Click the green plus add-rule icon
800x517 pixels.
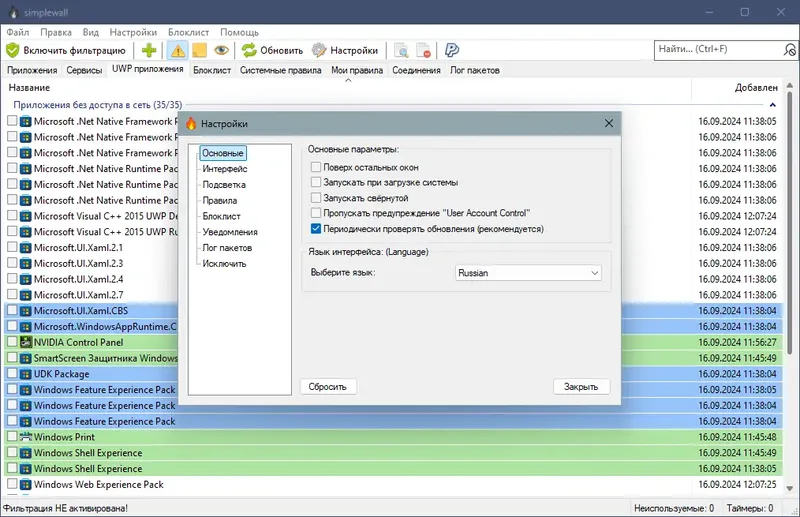149,50
